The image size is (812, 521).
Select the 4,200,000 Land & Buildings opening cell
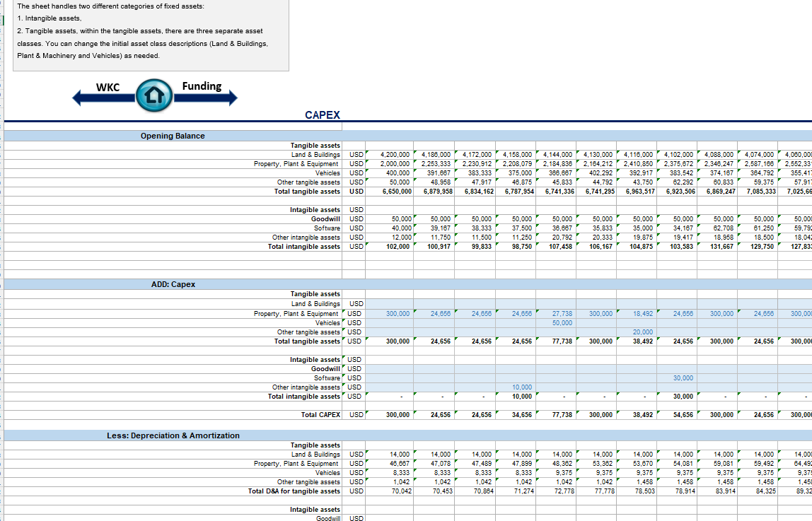(x=395, y=154)
